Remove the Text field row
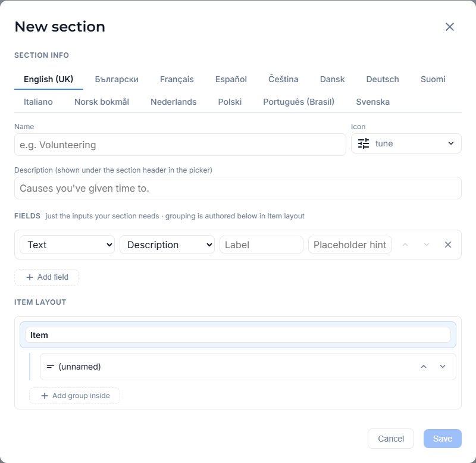Screen dimensions: 476x463 [448, 245]
